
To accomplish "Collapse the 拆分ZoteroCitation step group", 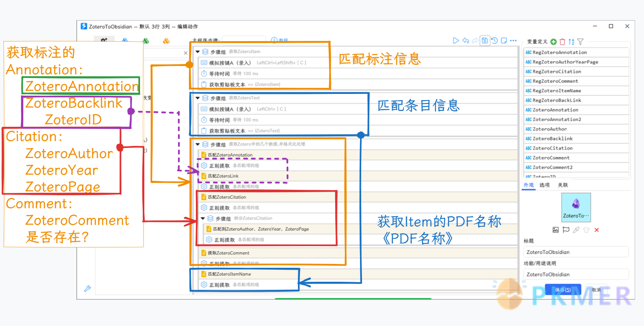I will pos(203,218).
